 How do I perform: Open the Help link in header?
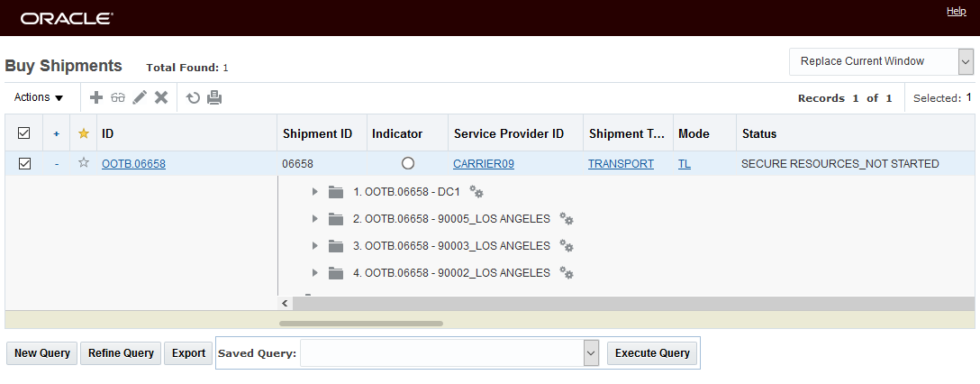(956, 11)
